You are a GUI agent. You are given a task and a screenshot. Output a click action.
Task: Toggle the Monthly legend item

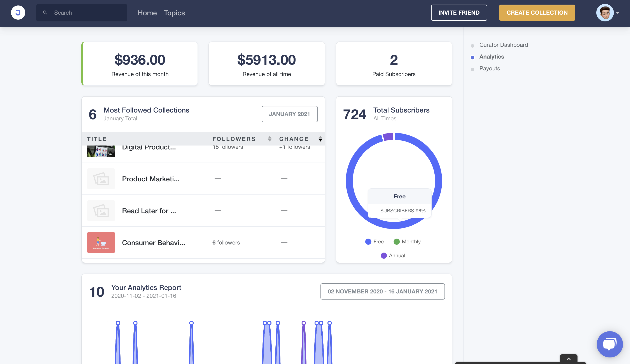407,242
